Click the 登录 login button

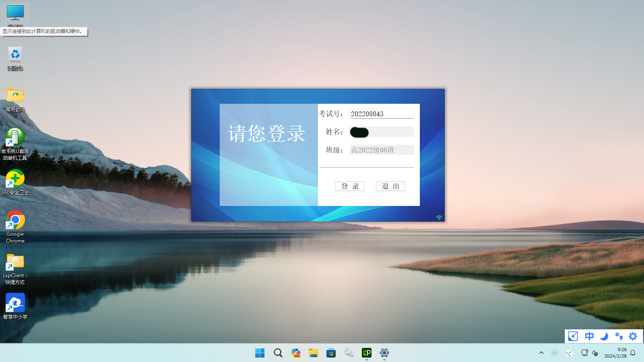tap(350, 186)
